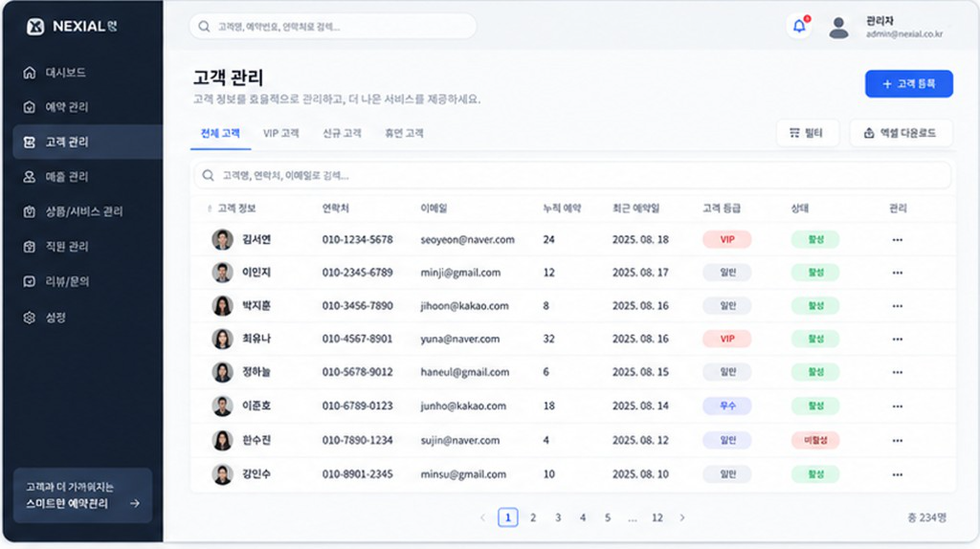This screenshot has height=549, width=980.
Task: Open more options for 박지훈 row
Action: pos(897,306)
